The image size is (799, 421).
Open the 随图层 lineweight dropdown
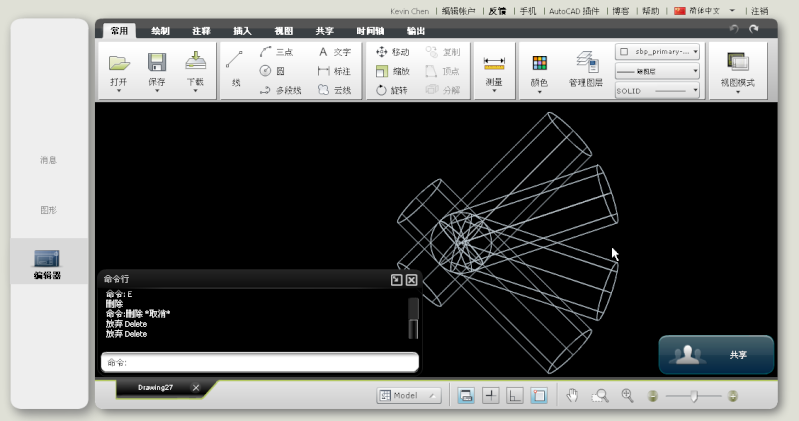coord(657,71)
